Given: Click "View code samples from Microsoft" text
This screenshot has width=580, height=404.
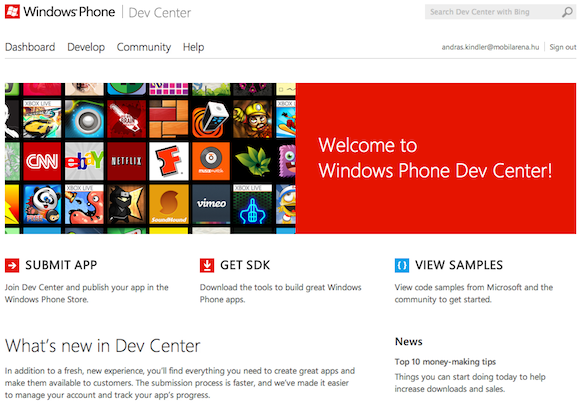Looking at the screenshot, I should (x=458, y=287).
